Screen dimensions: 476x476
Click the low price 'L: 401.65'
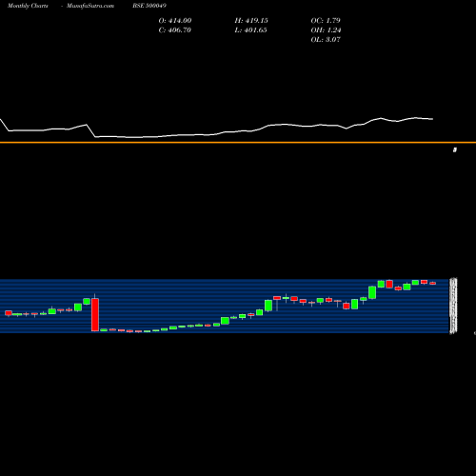(x=250, y=30)
